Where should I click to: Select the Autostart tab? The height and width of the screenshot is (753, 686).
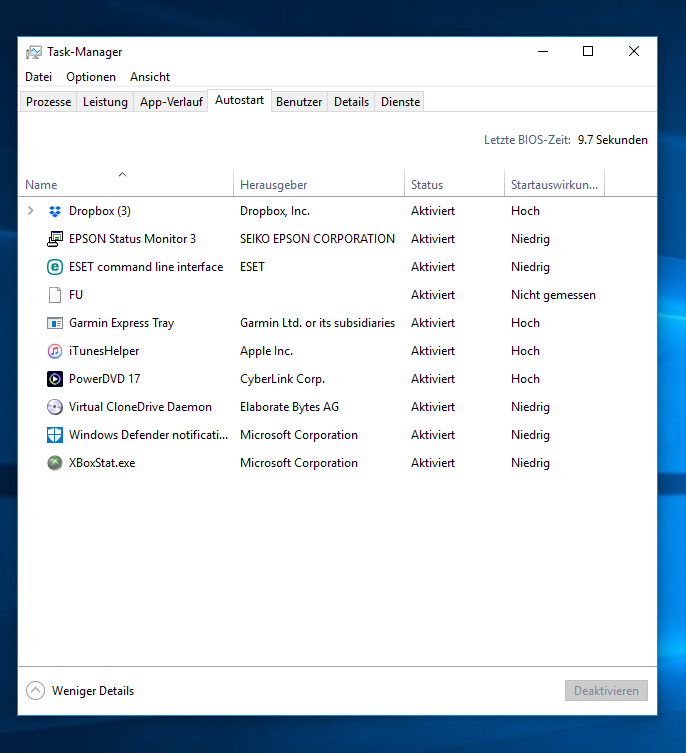point(239,100)
